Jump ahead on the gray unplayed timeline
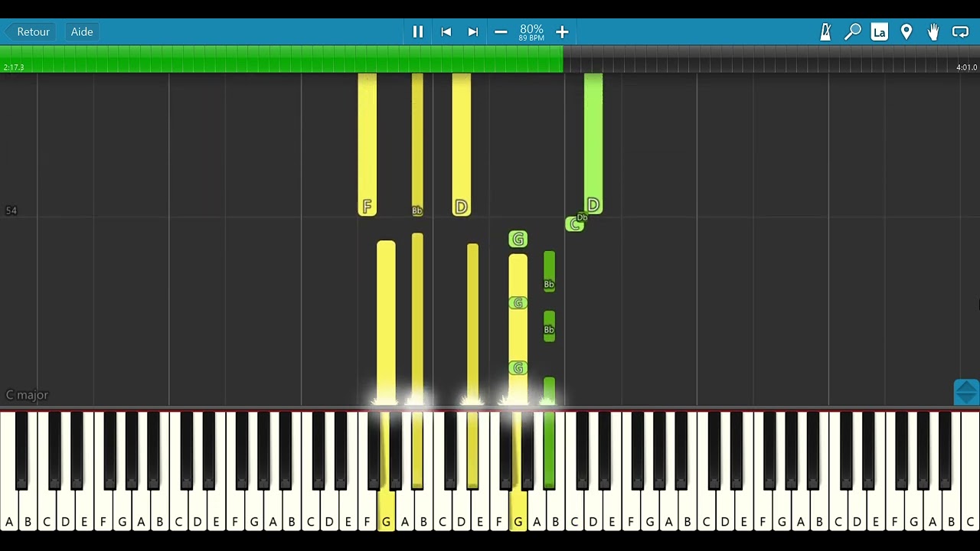Image resolution: width=980 pixels, height=551 pixels. tap(772, 59)
